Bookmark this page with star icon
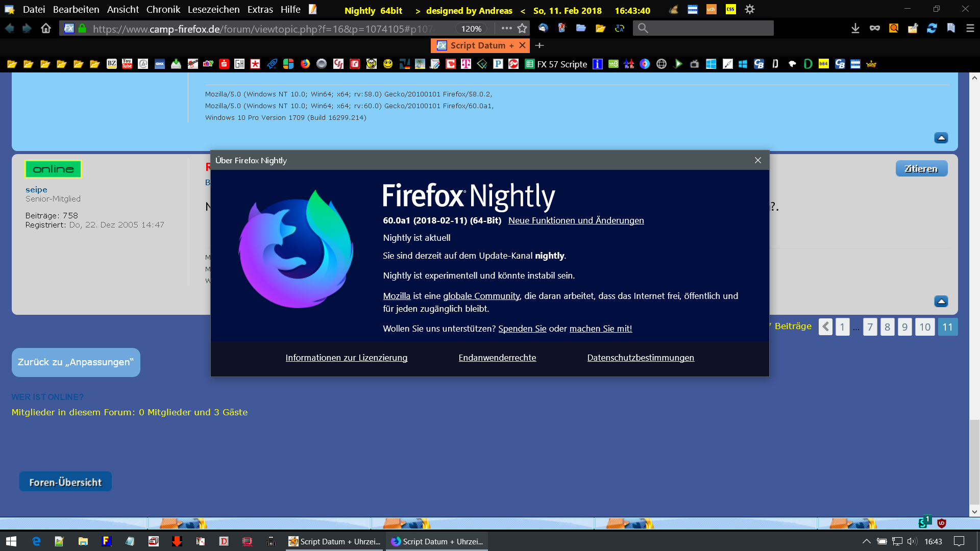Viewport: 980px width, 551px height. coord(522,29)
